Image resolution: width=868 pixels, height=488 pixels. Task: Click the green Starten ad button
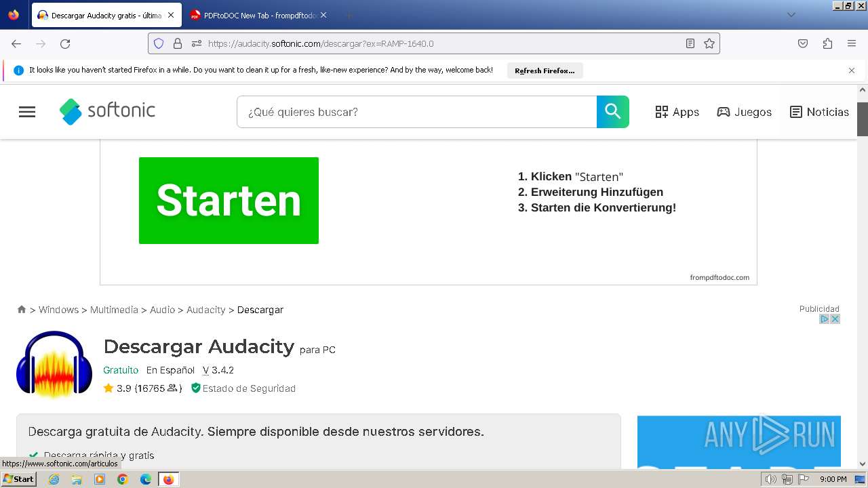tap(229, 201)
